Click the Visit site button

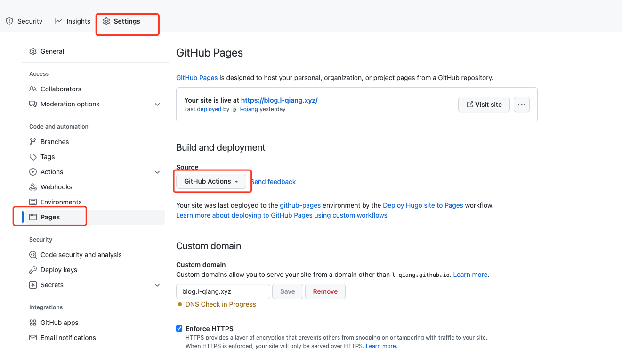tap(484, 105)
